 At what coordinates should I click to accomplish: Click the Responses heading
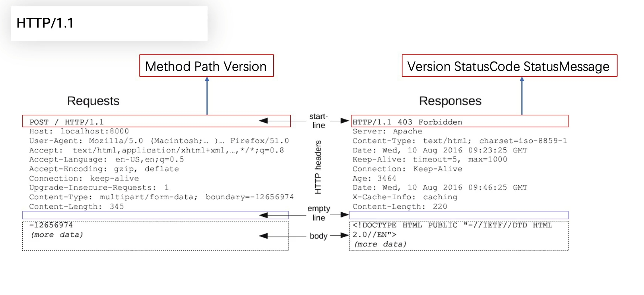pyautogui.click(x=450, y=101)
